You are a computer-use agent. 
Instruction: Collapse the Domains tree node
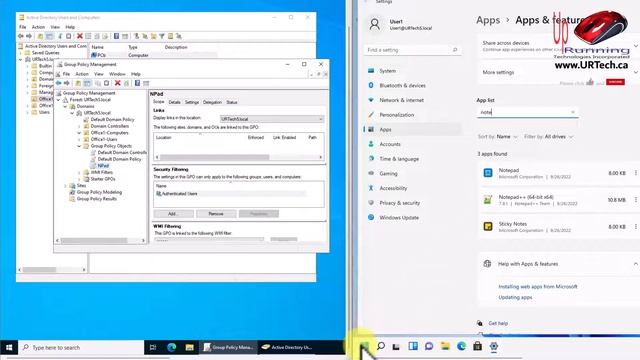pyautogui.click(x=65, y=107)
